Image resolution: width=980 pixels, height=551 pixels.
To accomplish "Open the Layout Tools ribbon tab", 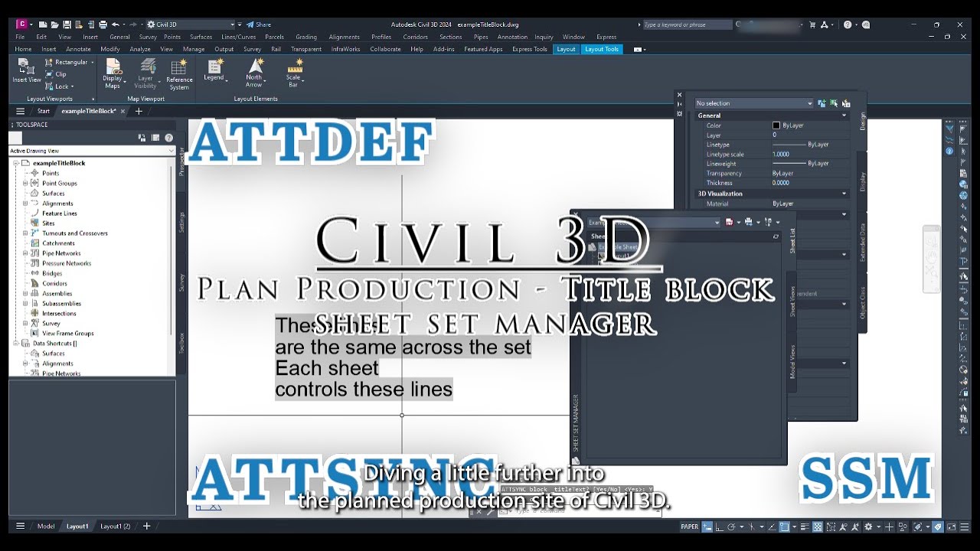I will pos(601,49).
